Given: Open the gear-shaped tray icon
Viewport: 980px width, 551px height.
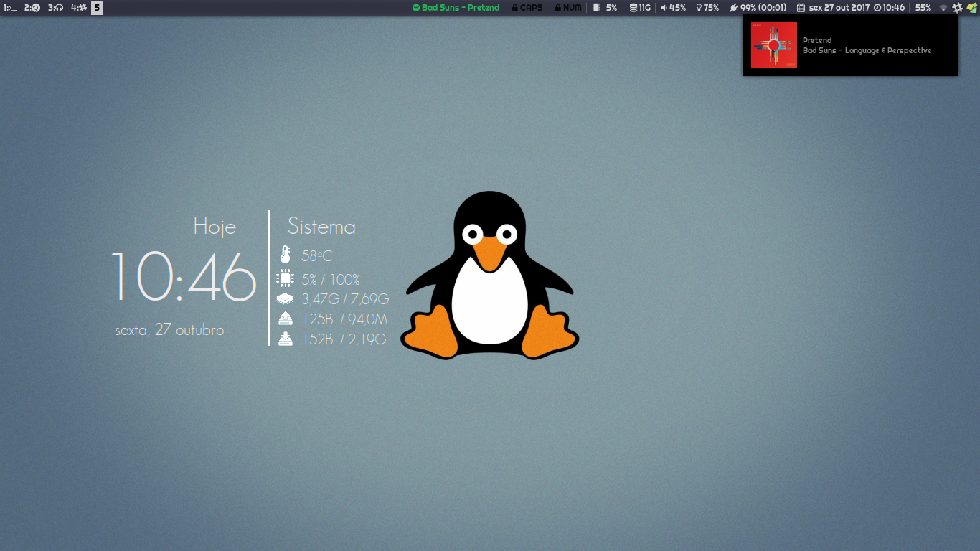Looking at the screenshot, I should point(958,8).
